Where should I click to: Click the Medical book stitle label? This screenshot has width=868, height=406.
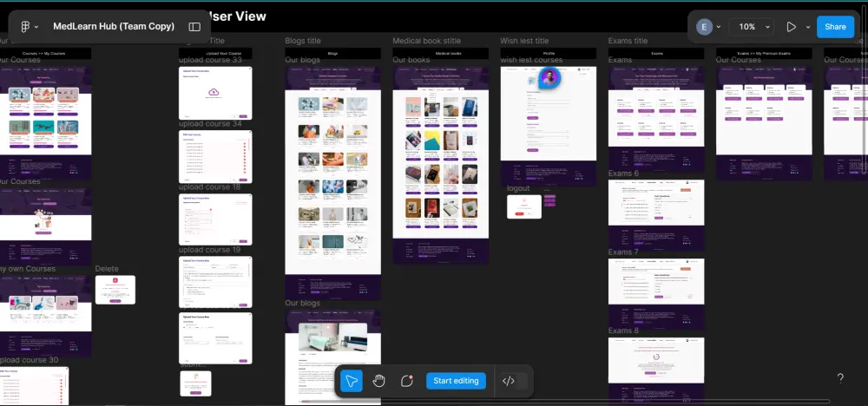click(426, 41)
